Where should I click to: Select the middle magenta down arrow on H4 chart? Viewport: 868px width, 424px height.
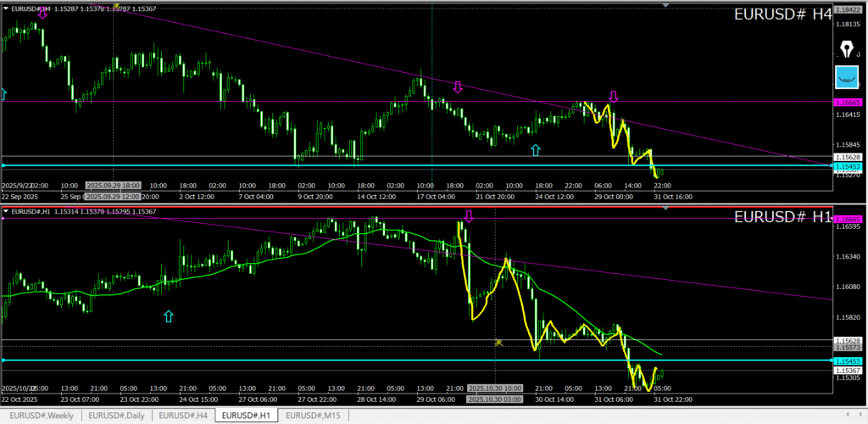459,87
